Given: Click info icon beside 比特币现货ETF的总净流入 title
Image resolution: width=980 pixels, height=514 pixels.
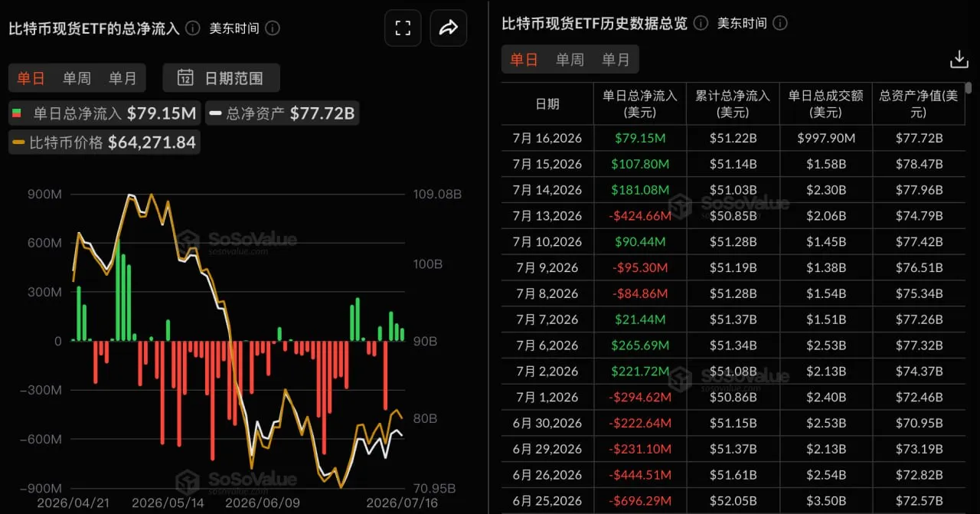Looking at the screenshot, I should point(193,28).
